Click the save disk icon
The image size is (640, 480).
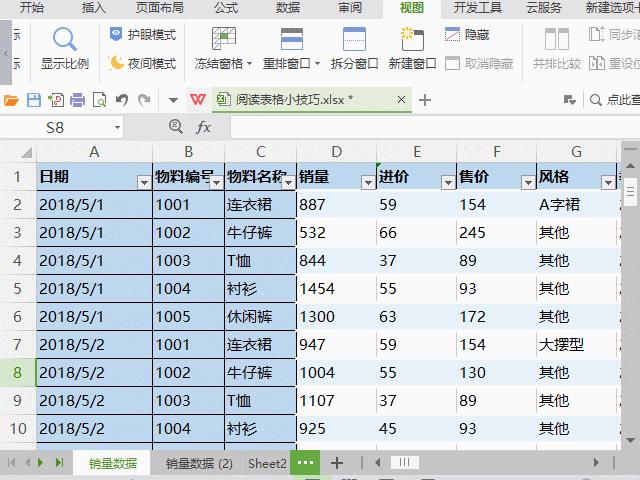click(x=34, y=100)
